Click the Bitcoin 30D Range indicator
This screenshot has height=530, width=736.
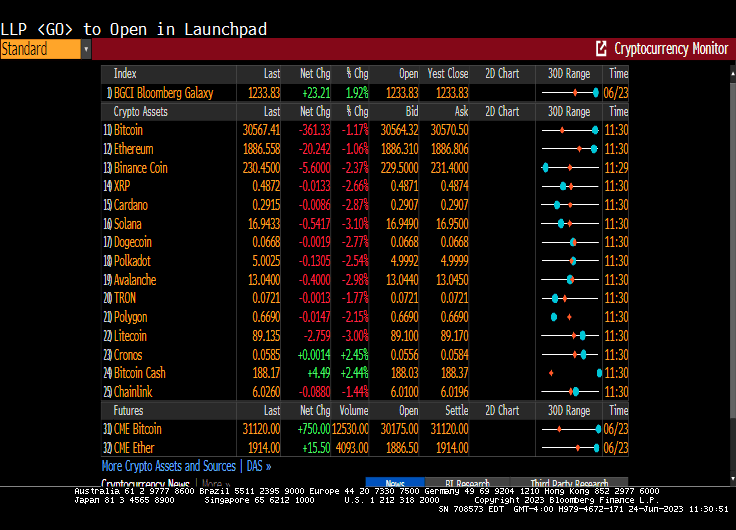tap(569, 130)
